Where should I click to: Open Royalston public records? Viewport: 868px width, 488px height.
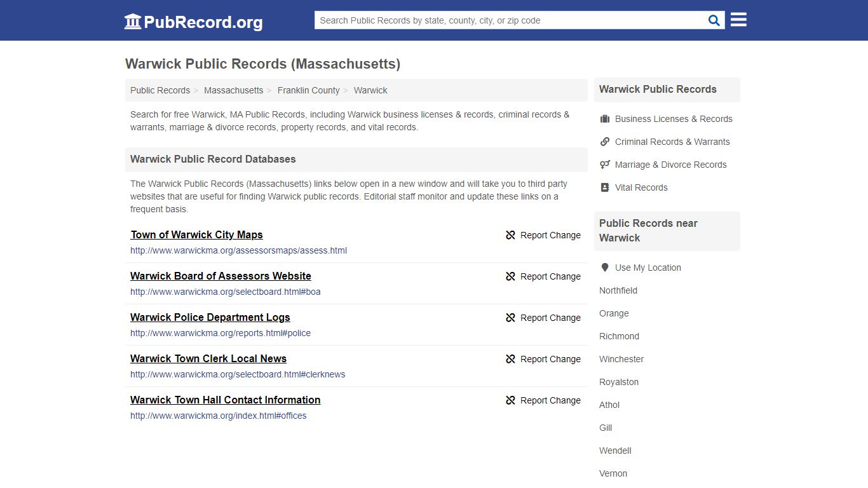click(619, 382)
